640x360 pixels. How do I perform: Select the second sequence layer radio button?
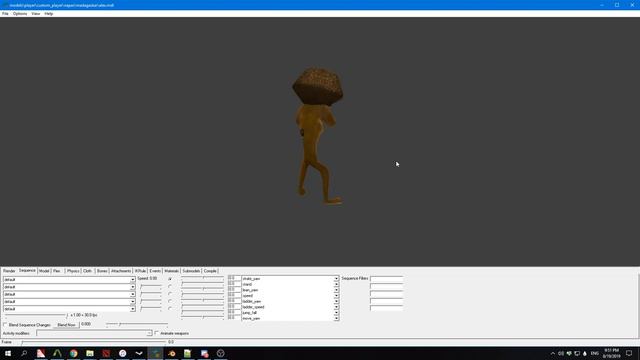coord(170,287)
